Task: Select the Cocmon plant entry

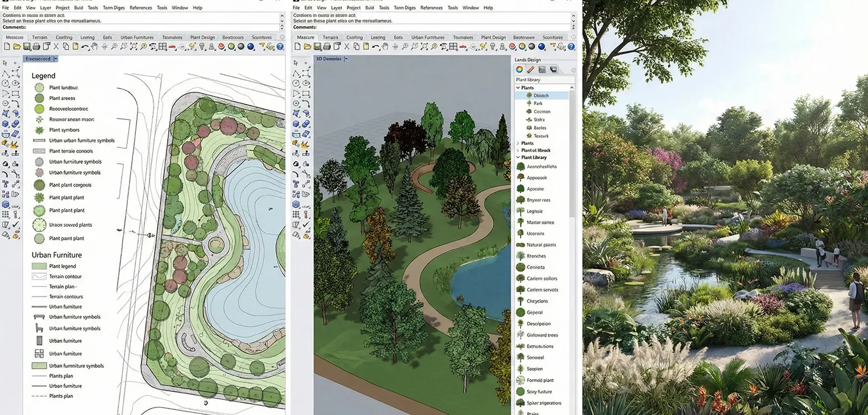Action: click(541, 111)
